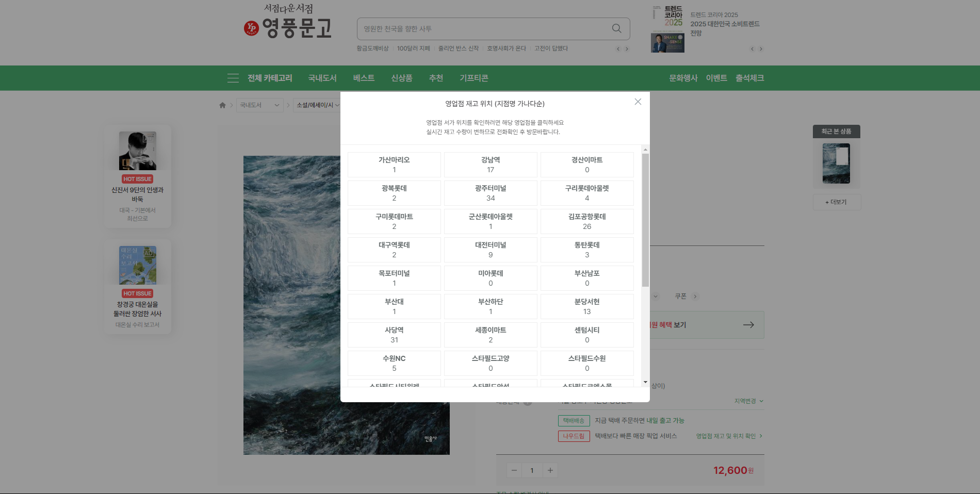Open the 지역변경 dropdown

747,401
